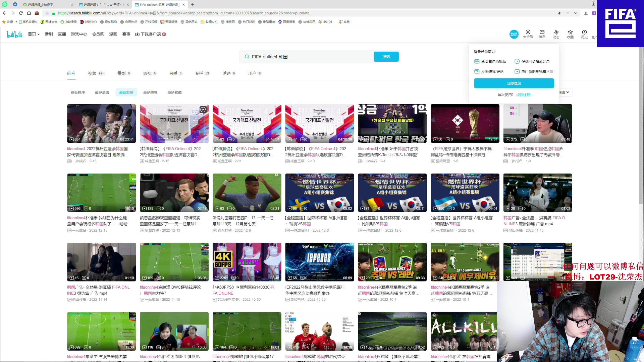Open the 百度搜索 bookmark
This screenshot has height=362, width=644.
coord(287,22)
